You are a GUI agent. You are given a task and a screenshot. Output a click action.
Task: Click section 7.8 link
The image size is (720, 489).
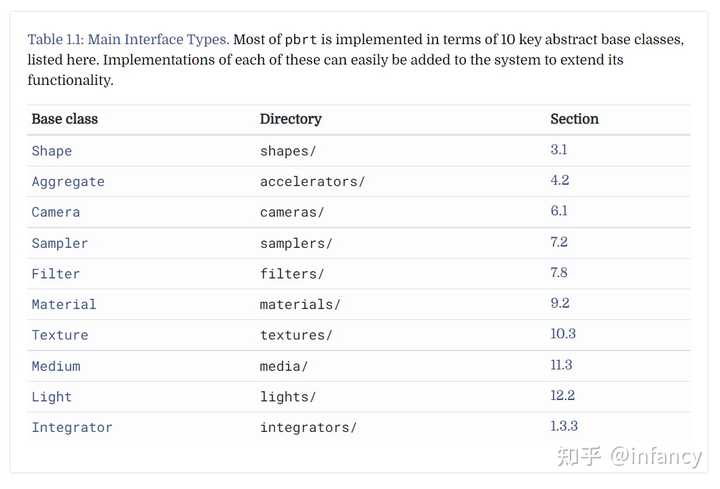pyautogui.click(x=559, y=273)
